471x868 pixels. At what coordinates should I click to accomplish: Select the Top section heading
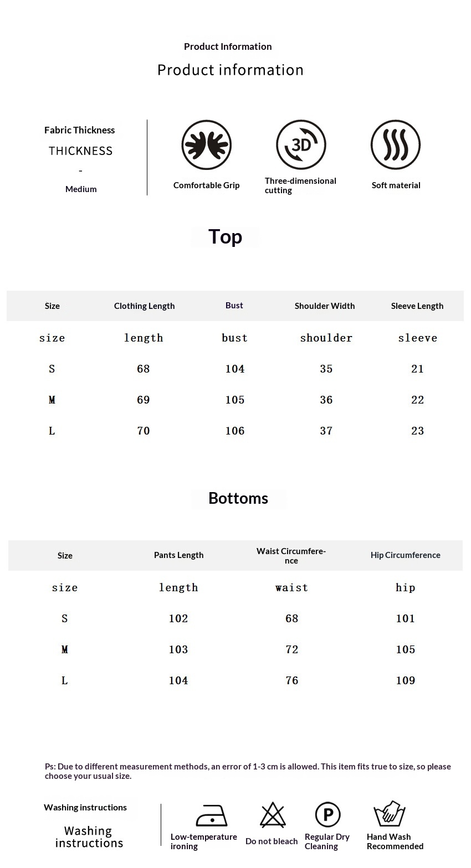coord(225,237)
